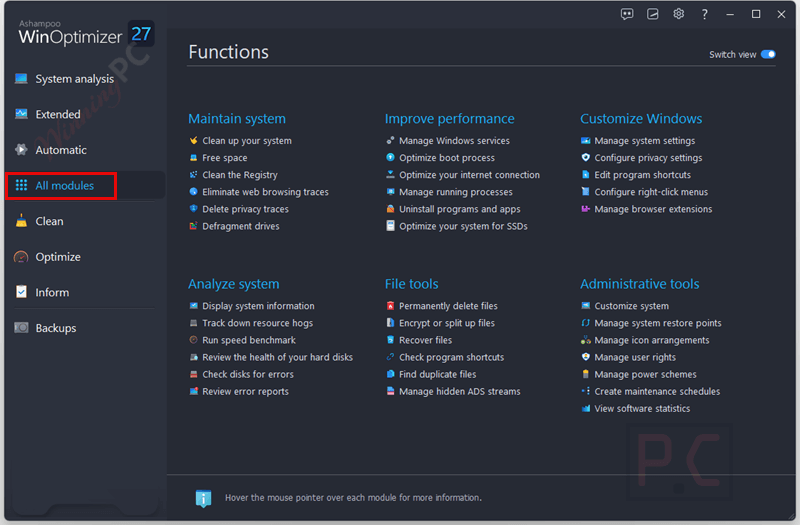Click the feedback chat icon in title bar
The height and width of the screenshot is (525, 800).
(x=627, y=14)
